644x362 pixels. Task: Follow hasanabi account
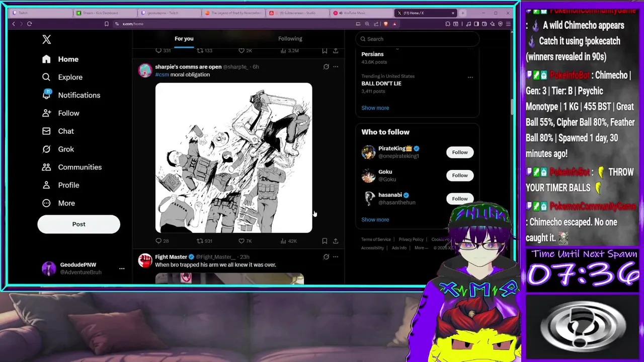(460, 199)
